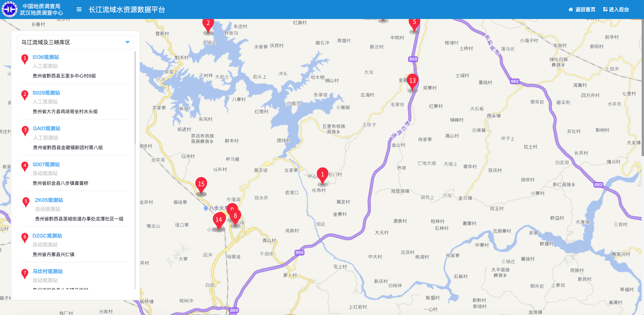Click the 中国地质调查局 logo
The width and height of the screenshot is (644, 315).
[x=9, y=9]
